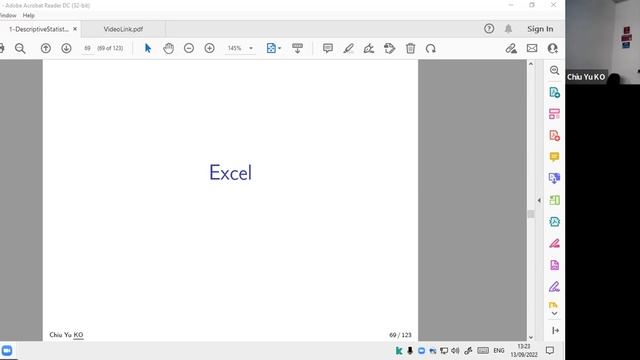This screenshot has height=360, width=640.
Task: Open Create PDF red tool in right pane
Action: (x=554, y=136)
